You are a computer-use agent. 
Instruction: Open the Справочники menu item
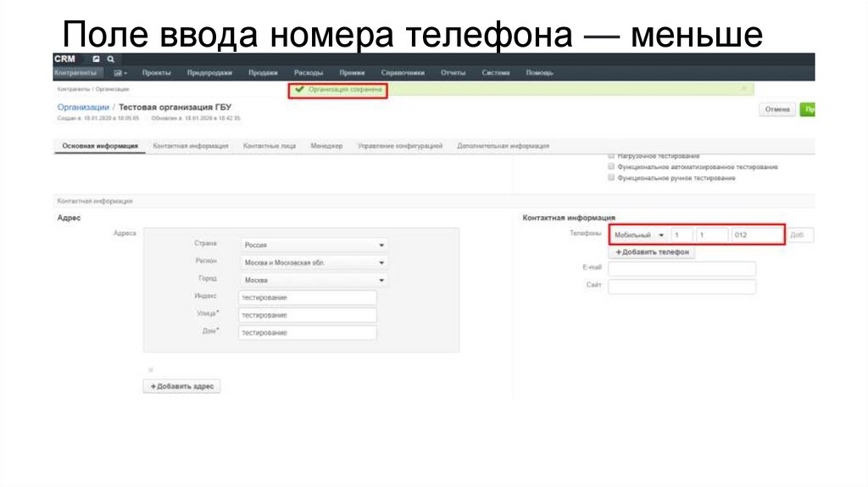(403, 73)
